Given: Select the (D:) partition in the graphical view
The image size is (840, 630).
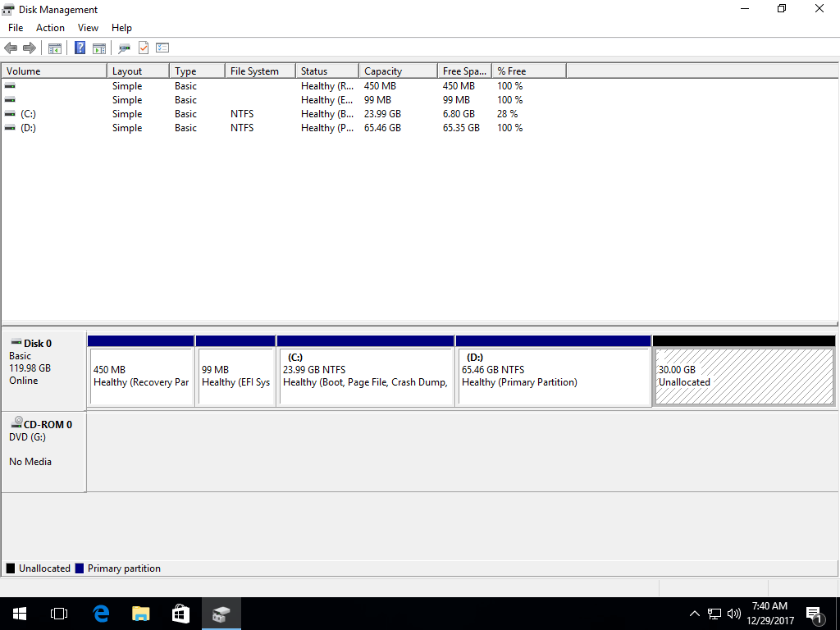Looking at the screenshot, I should tap(553, 373).
